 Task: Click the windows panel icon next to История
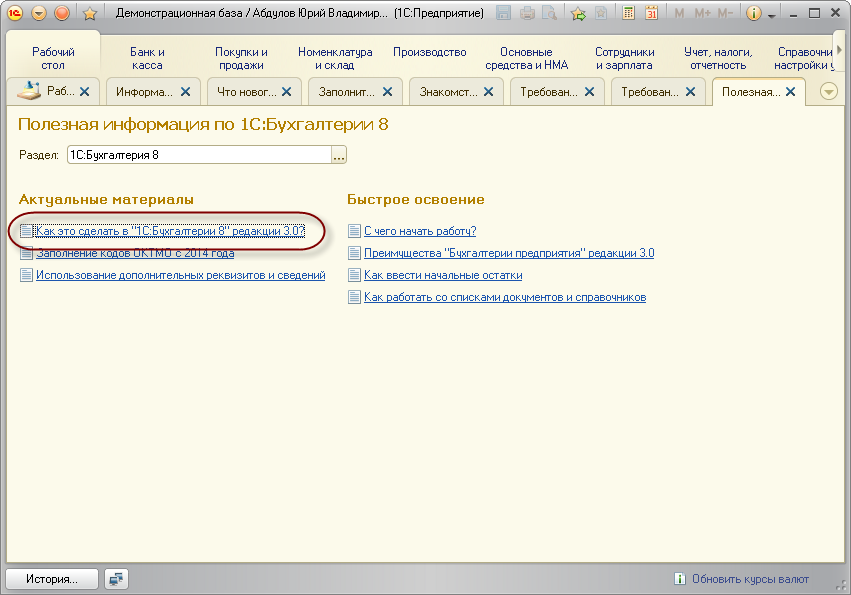point(116,579)
